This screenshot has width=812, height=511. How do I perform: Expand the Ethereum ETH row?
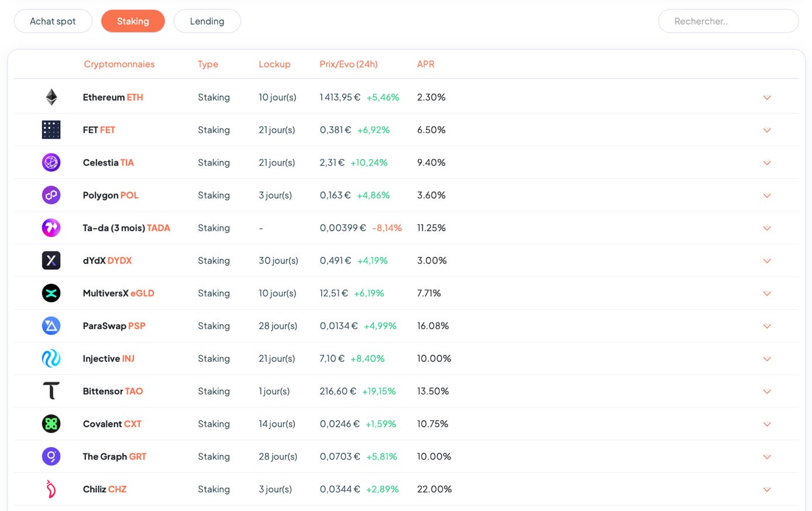pos(767,98)
